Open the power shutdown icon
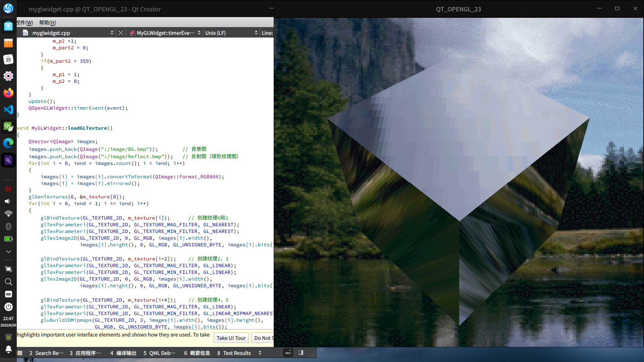 click(8, 307)
